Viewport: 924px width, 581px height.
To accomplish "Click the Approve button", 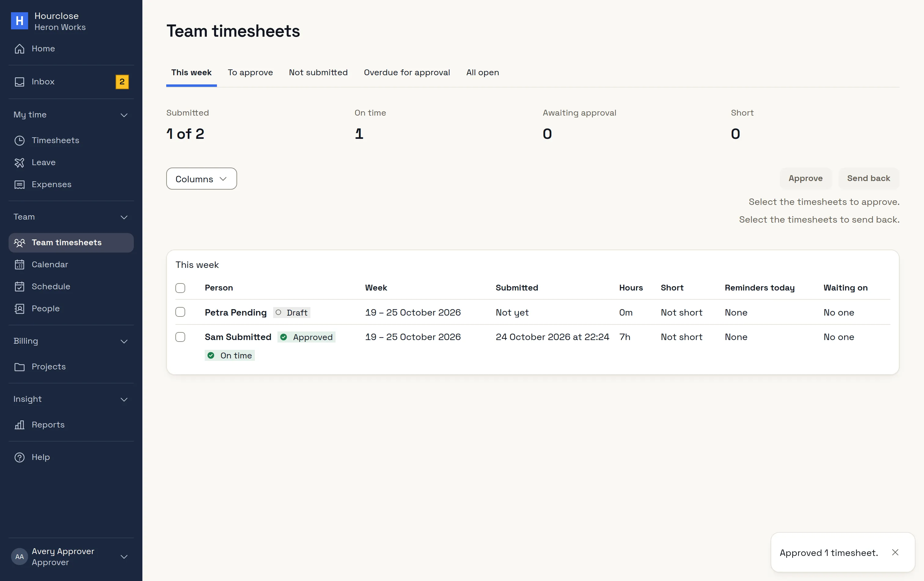I will click(805, 179).
